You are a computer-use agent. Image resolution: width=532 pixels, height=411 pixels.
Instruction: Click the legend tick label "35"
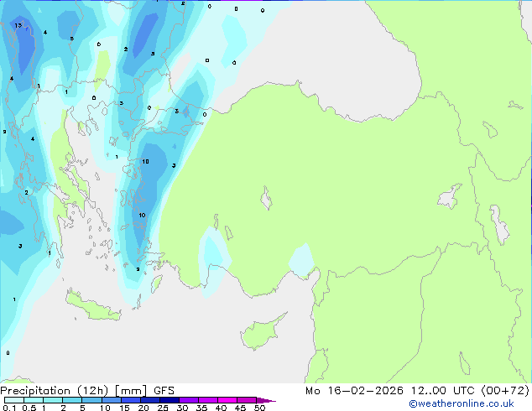click(x=202, y=408)
